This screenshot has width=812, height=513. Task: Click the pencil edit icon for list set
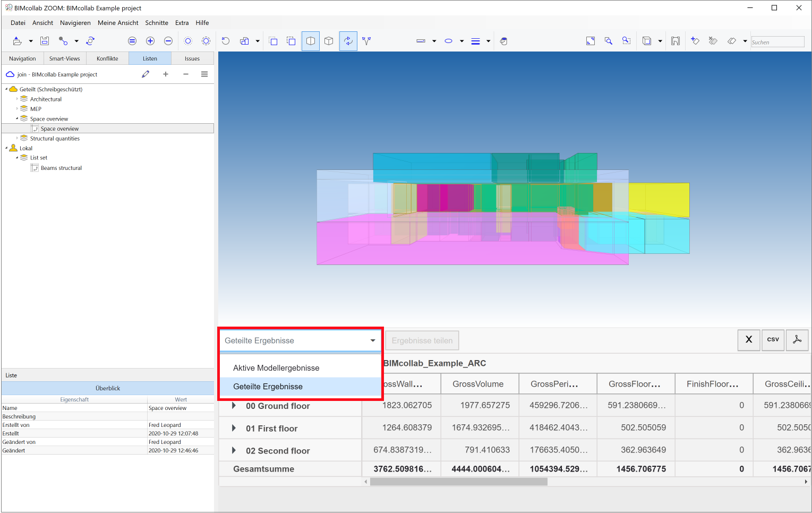146,74
